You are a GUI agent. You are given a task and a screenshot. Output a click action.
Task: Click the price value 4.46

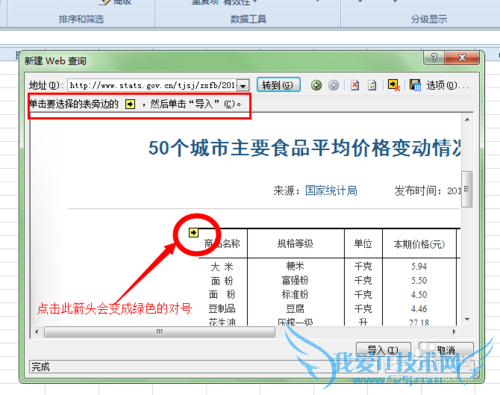point(419,309)
